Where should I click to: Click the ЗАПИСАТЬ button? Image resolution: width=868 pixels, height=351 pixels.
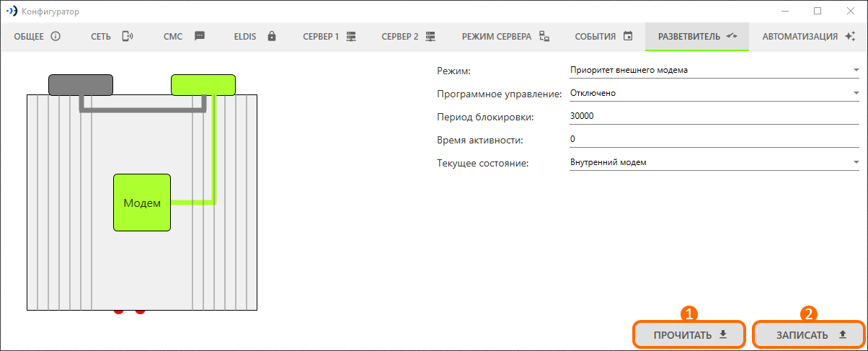(809, 334)
